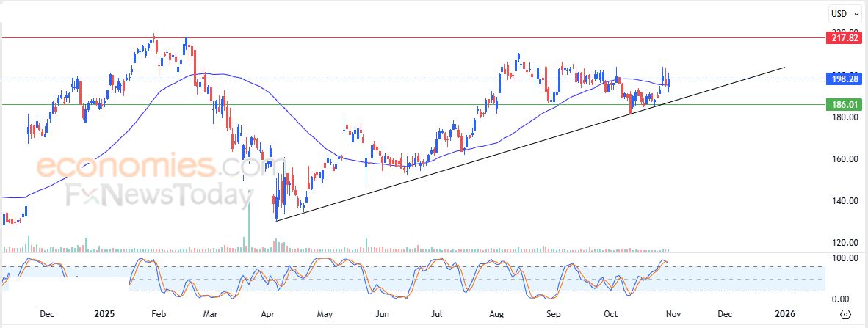This screenshot has height=328, width=868.
Task: Expand the USD currency dropdown
Action: (x=842, y=13)
